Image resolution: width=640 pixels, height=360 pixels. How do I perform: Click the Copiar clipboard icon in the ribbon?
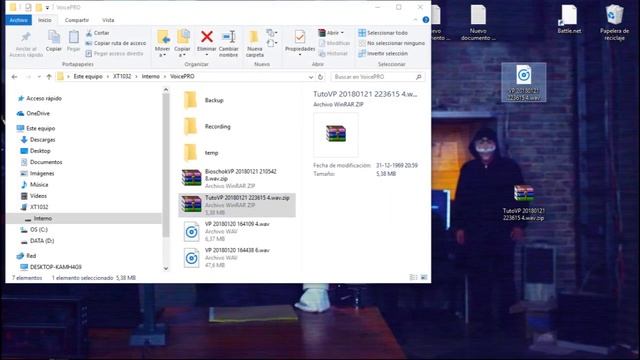pos(53,37)
